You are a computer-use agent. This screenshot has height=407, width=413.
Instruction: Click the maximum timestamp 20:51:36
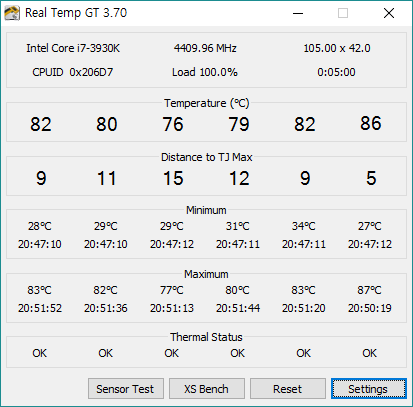point(106,308)
